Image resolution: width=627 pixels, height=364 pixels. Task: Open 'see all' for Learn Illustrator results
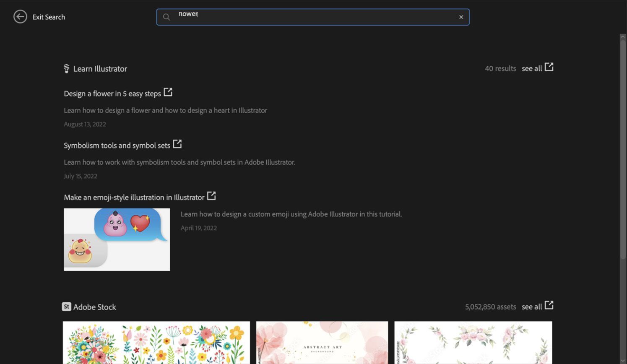tap(532, 68)
